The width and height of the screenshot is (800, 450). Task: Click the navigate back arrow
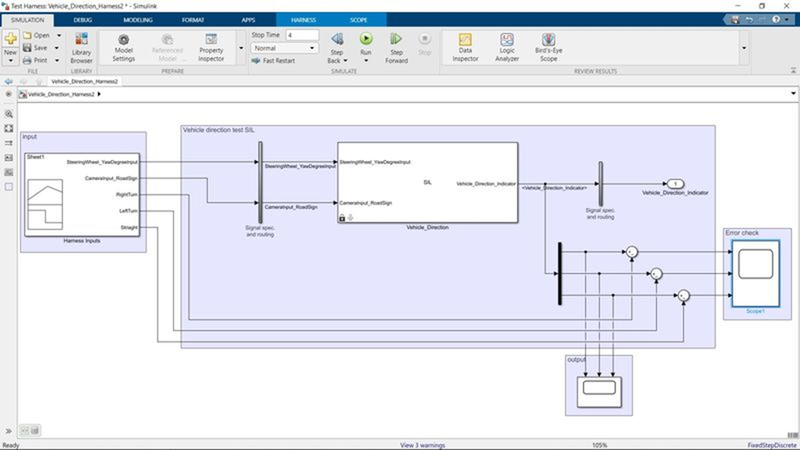coord(8,81)
